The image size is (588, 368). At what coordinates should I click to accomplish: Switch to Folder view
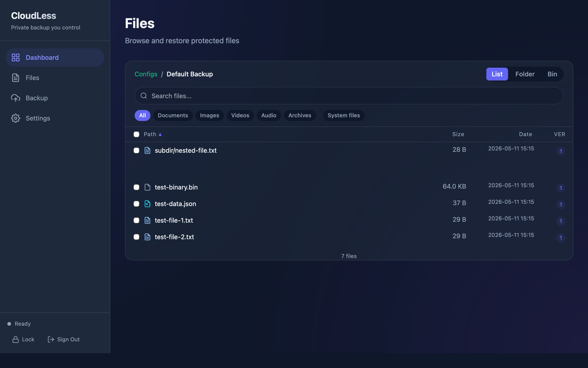[x=525, y=74]
